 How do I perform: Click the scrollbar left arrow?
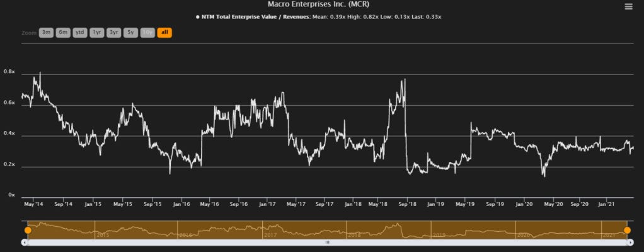pos(24,243)
